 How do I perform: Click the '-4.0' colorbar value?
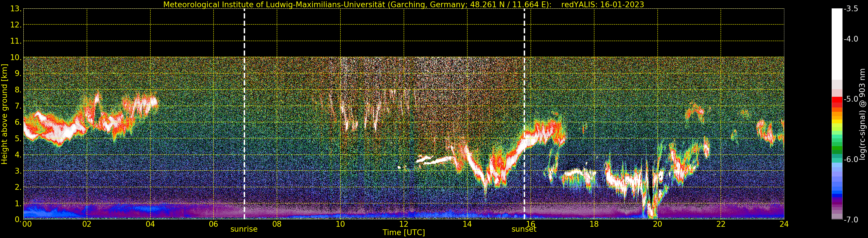point(851,39)
